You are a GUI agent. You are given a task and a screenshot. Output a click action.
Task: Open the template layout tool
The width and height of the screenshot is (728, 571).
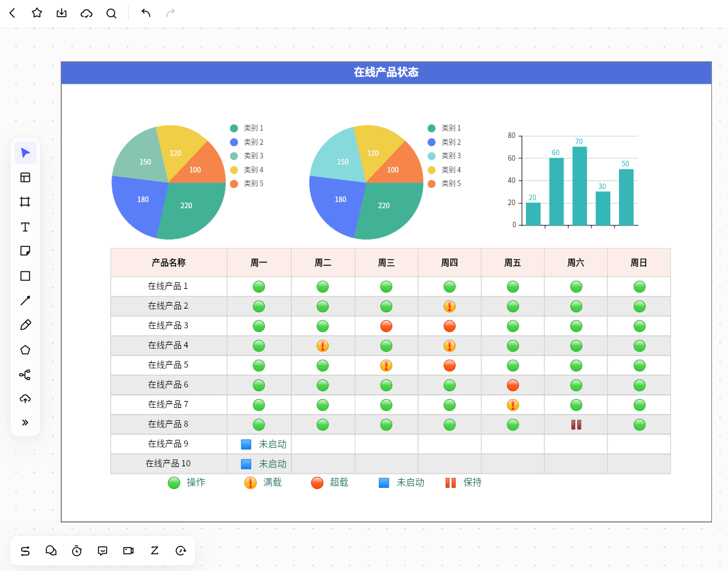pos(25,177)
